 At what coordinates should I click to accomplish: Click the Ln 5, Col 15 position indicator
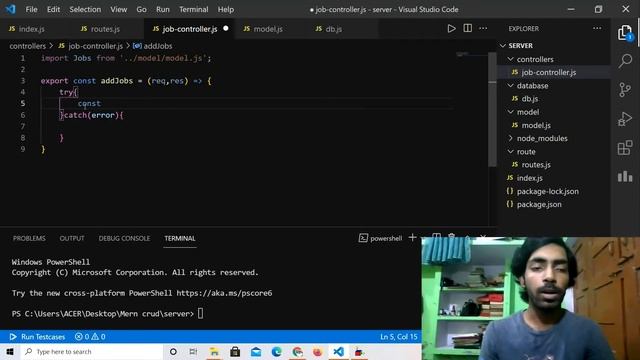pyautogui.click(x=399, y=337)
